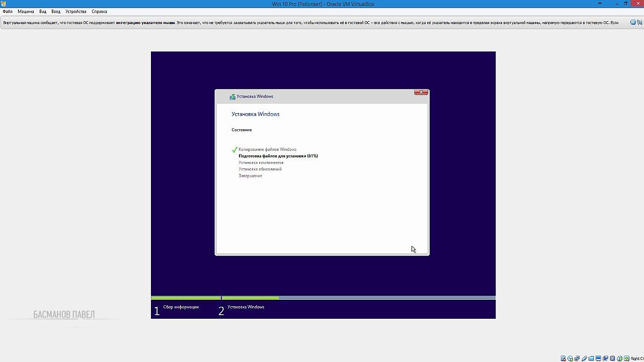Open the Файл menu
The width and height of the screenshot is (644, 362).
tap(8, 12)
